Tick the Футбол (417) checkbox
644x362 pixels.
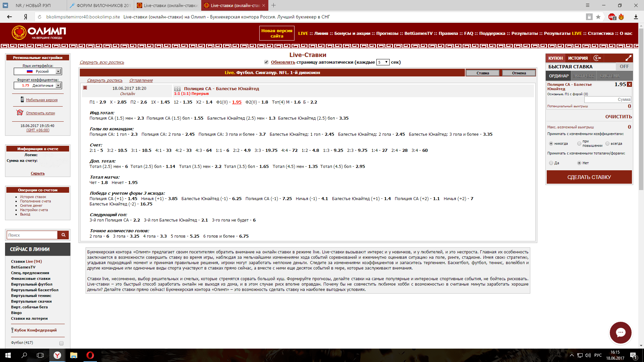click(61, 343)
